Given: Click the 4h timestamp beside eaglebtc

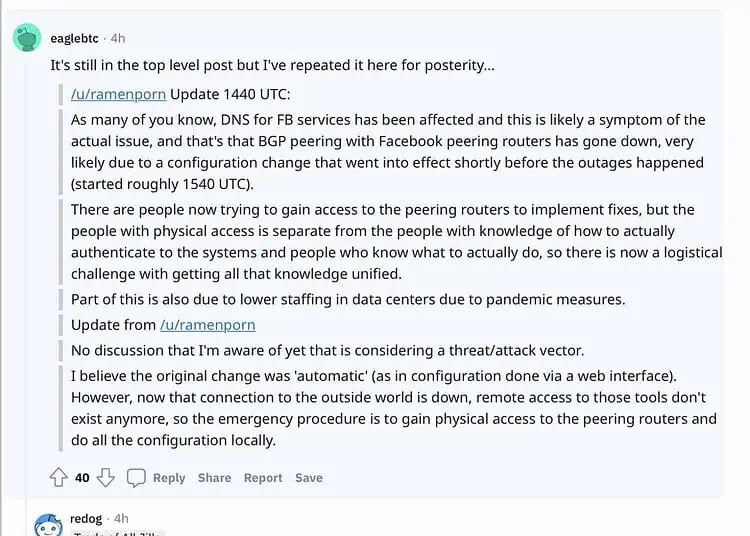Looking at the screenshot, I should click(118, 38).
